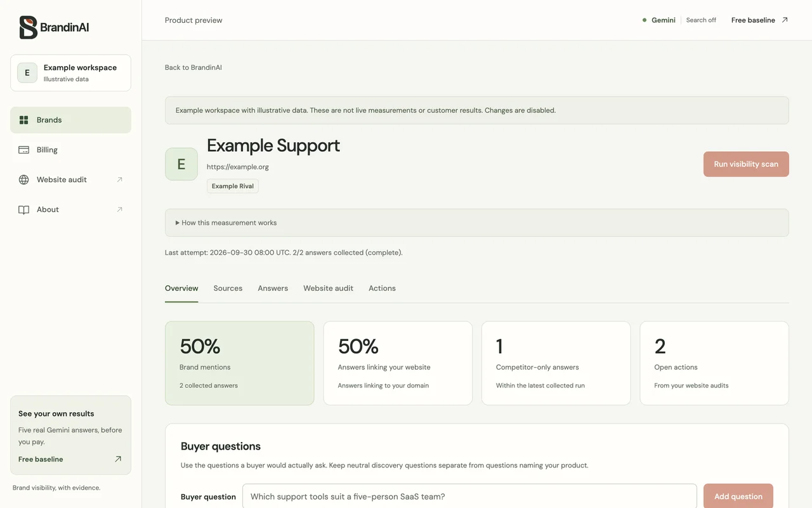Image resolution: width=812 pixels, height=508 pixels.
Task: Click the https://example.org URL text
Action: [x=238, y=167]
